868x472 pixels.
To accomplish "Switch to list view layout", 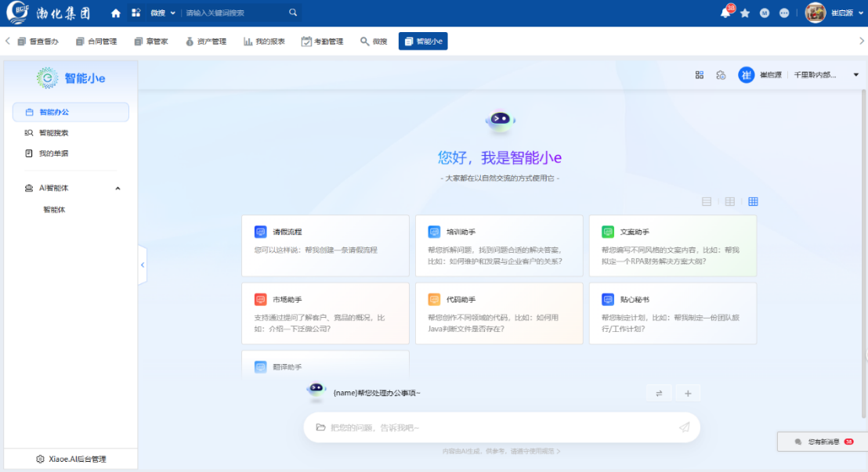I will tap(707, 202).
